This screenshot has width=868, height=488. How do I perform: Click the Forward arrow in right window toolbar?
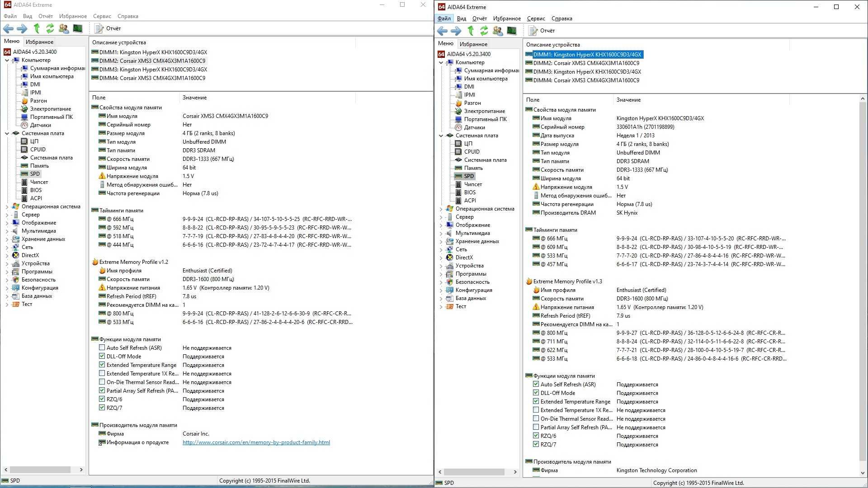[456, 31]
